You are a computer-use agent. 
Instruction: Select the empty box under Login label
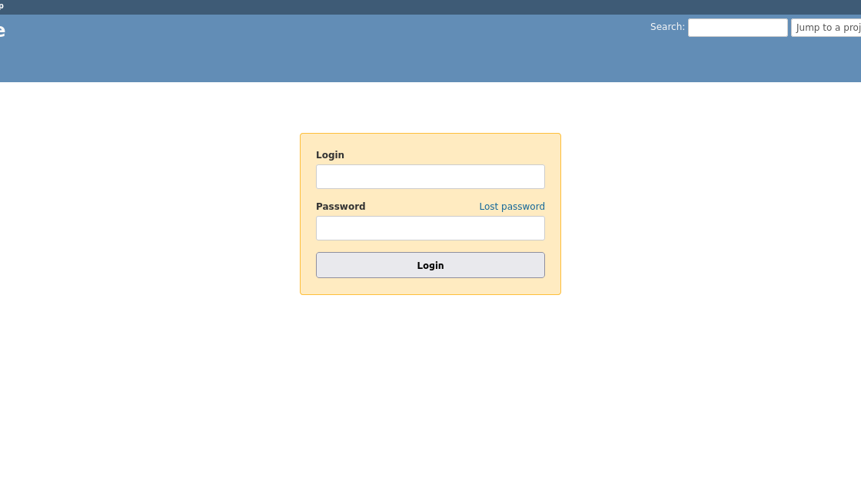[430, 177]
